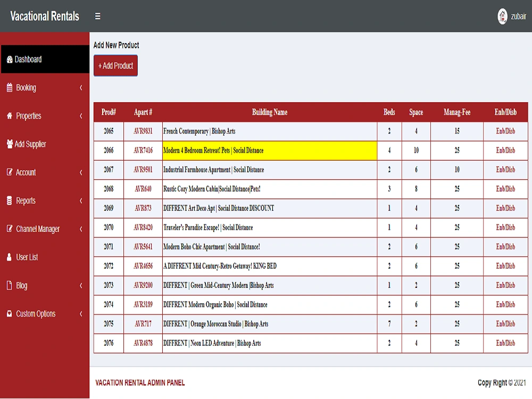Open the Booking menu item
Image resolution: width=532 pixels, height=399 pixels.
[x=45, y=88]
